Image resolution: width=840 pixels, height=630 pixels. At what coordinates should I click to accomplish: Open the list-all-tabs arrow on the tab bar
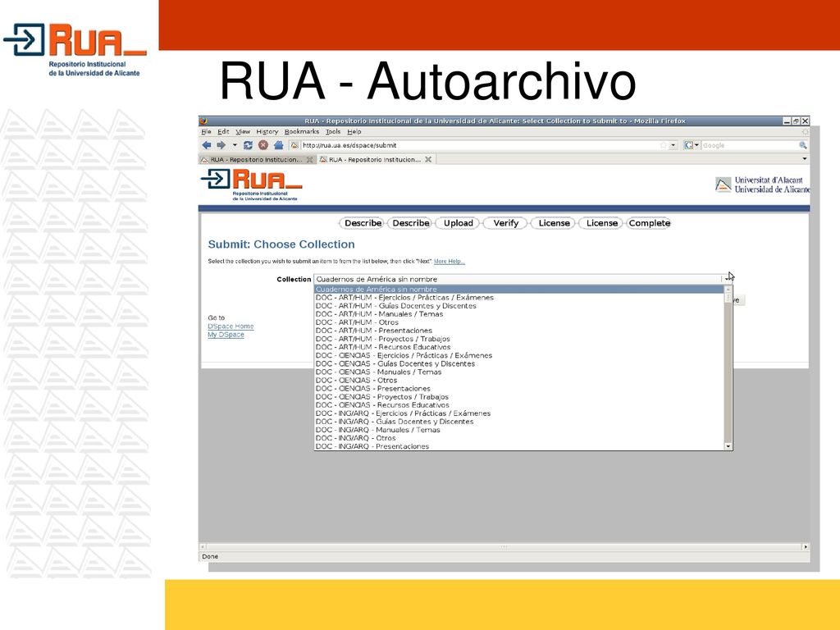[804, 159]
